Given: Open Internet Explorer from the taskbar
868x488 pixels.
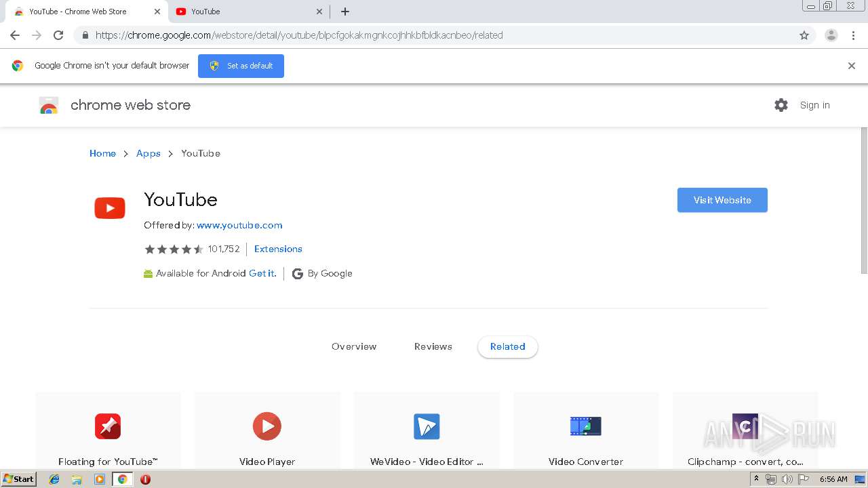Looking at the screenshot, I should [54, 479].
